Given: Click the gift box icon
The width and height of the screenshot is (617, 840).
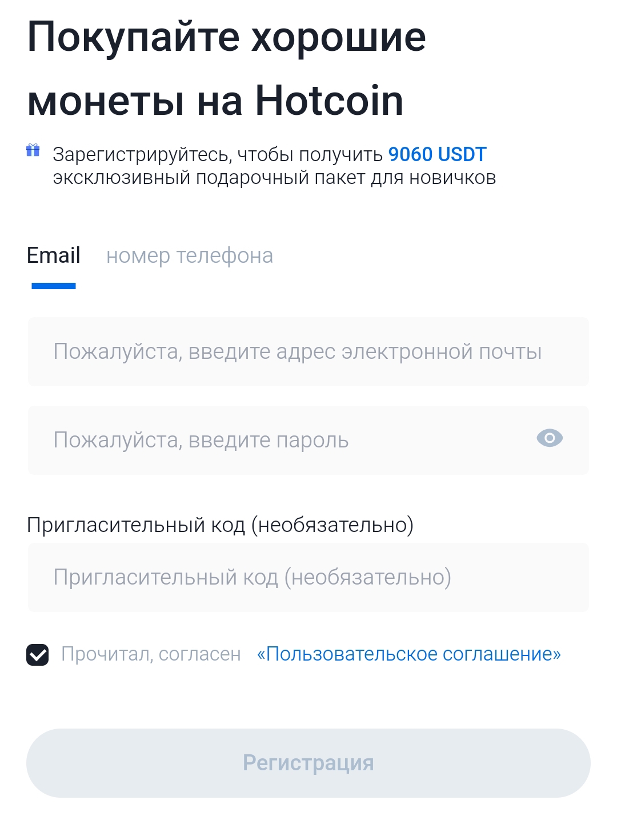Looking at the screenshot, I should click(33, 150).
